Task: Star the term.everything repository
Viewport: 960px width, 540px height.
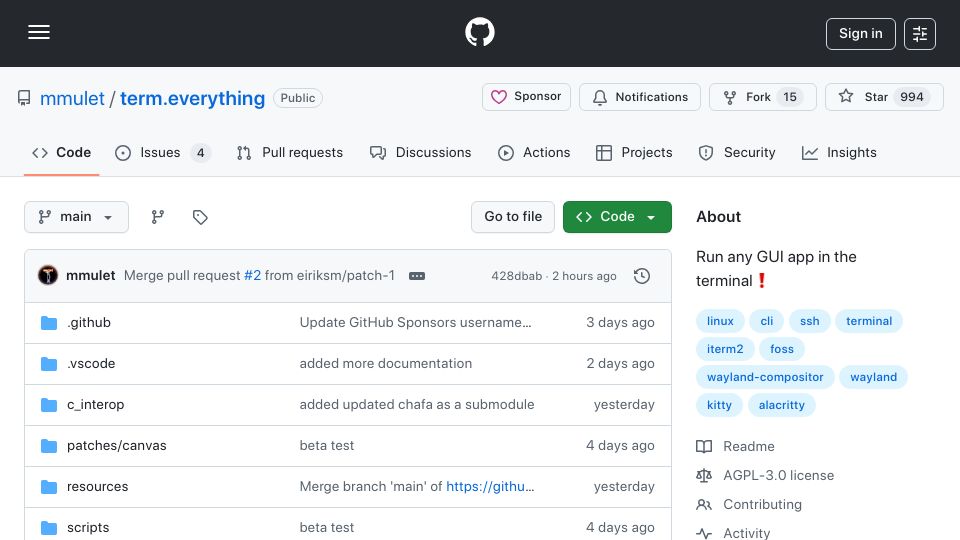Action: point(884,97)
